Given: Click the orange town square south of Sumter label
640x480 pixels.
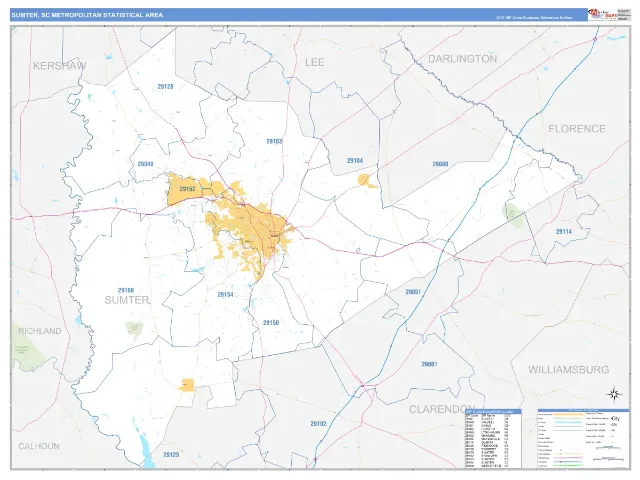Looking at the screenshot, I should [187, 385].
